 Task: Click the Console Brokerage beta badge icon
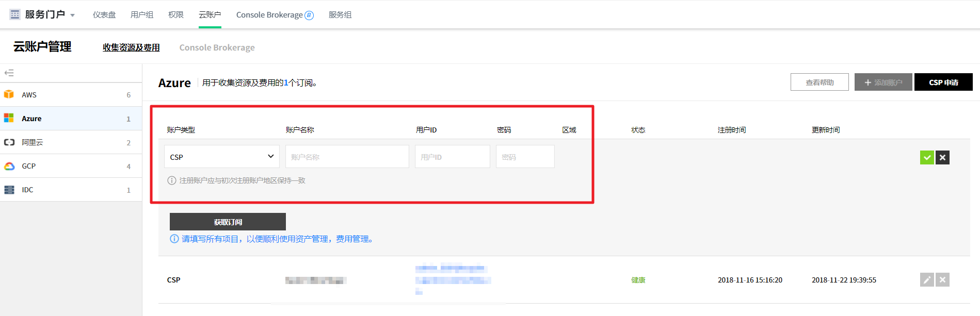click(x=309, y=15)
